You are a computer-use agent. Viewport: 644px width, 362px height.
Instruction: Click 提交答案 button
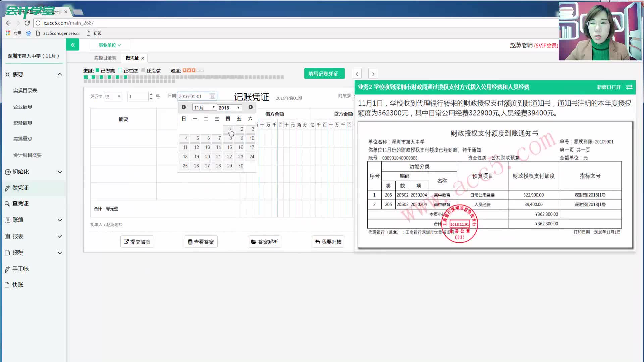[137, 242]
